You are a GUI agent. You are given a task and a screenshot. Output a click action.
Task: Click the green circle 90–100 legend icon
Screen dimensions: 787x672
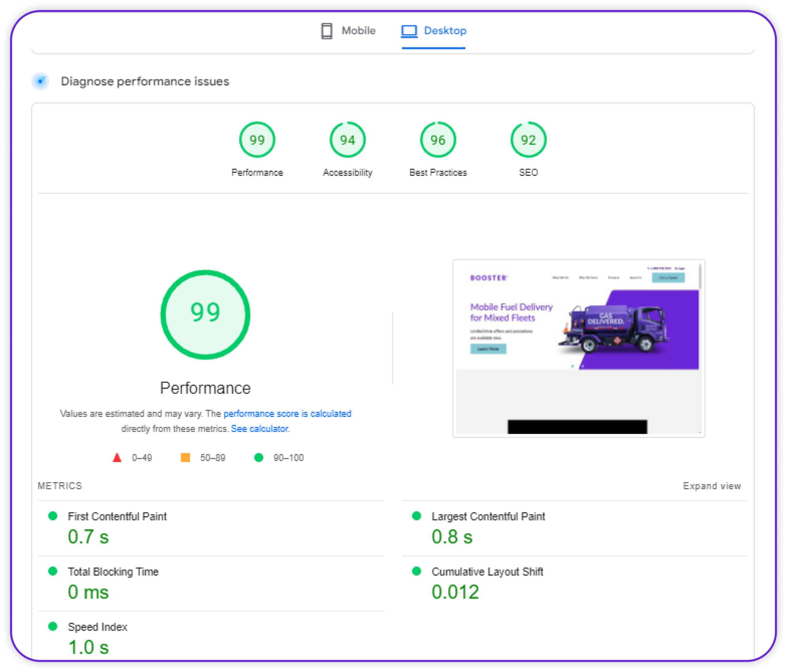point(259,458)
